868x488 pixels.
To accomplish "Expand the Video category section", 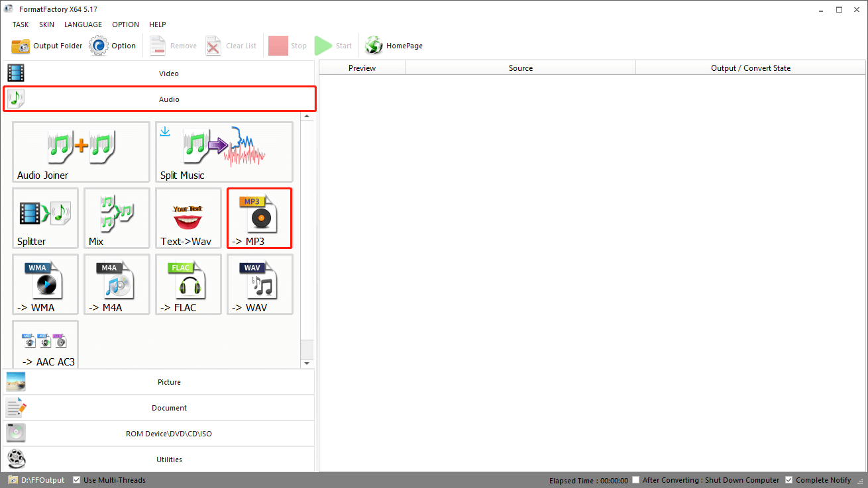I will point(159,73).
